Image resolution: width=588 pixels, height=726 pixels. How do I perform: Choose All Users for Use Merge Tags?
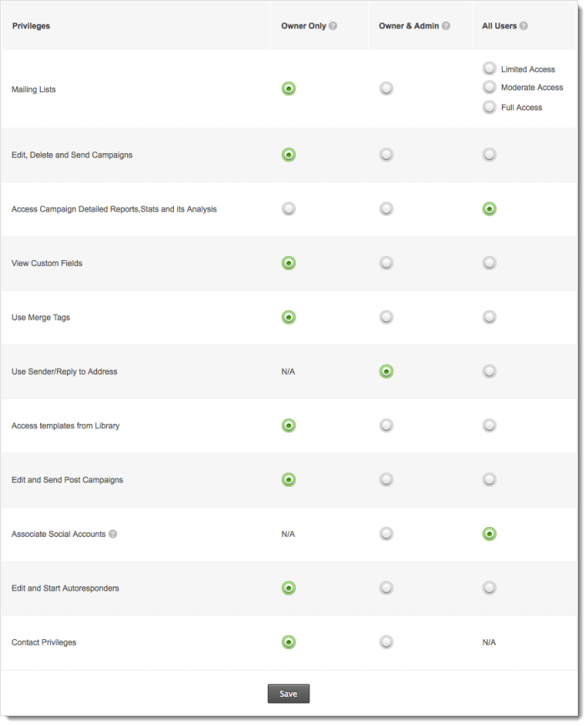[x=489, y=317]
